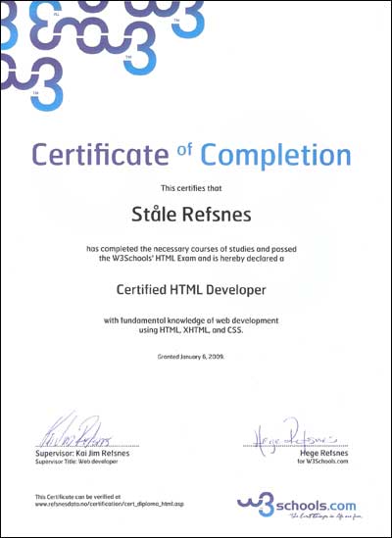Click the w3schools.com logo at the bottom
This screenshot has height=538, width=392.
coord(296,506)
